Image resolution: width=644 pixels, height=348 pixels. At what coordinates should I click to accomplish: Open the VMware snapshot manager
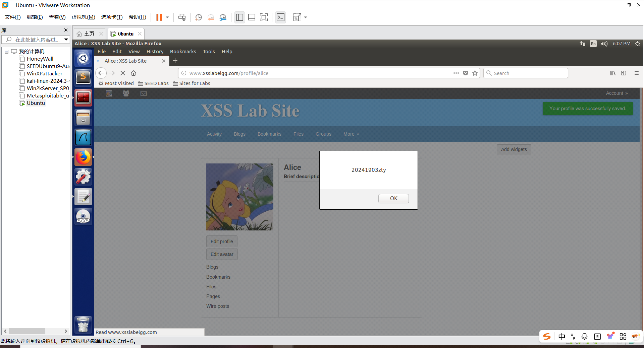(223, 17)
